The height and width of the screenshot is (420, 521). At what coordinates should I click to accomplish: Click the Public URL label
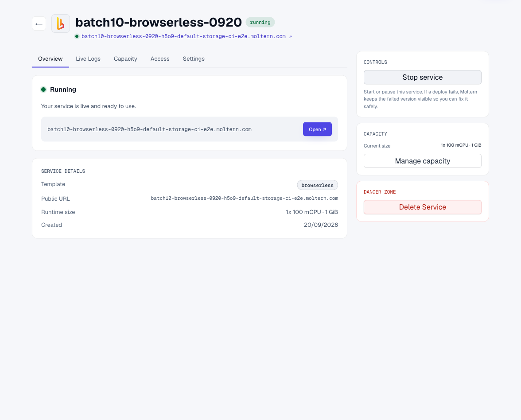[55, 198]
